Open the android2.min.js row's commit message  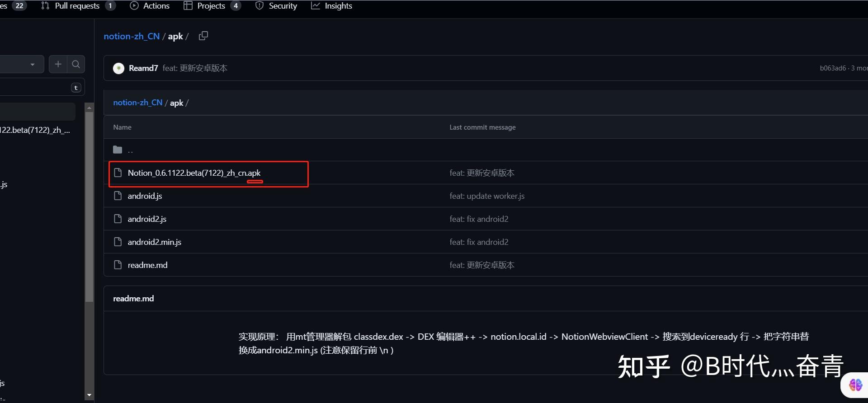[479, 242]
